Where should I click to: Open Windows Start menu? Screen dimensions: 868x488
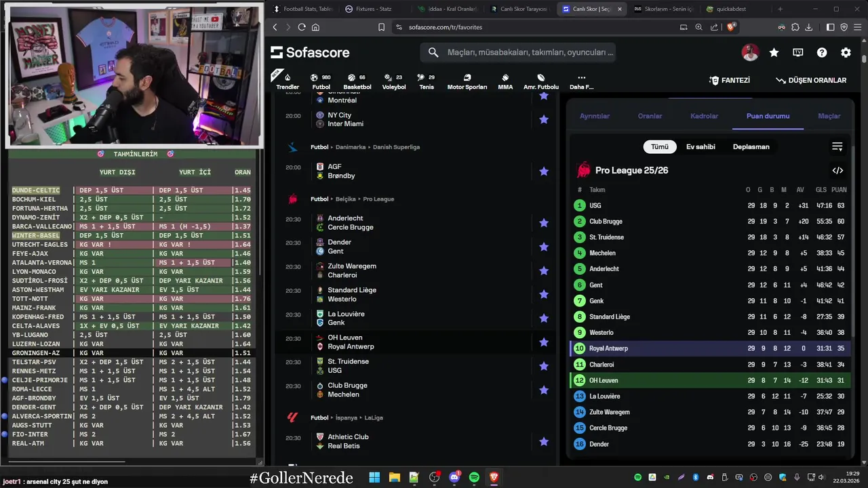coord(374,478)
